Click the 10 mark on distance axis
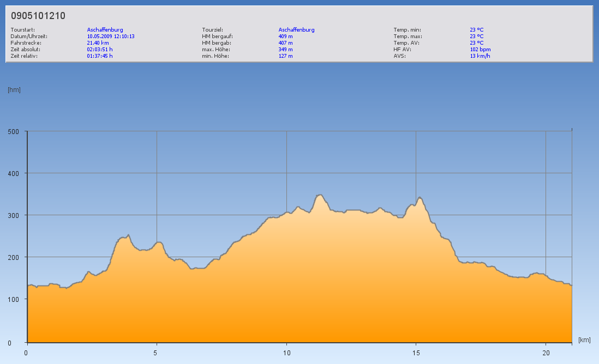Image resolution: width=599 pixels, height=364 pixels. pos(286,353)
